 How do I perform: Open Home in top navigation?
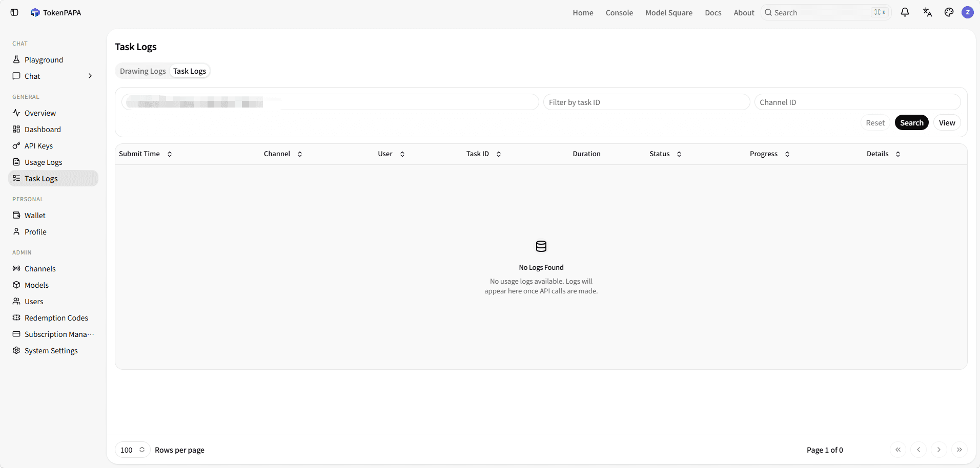point(583,12)
